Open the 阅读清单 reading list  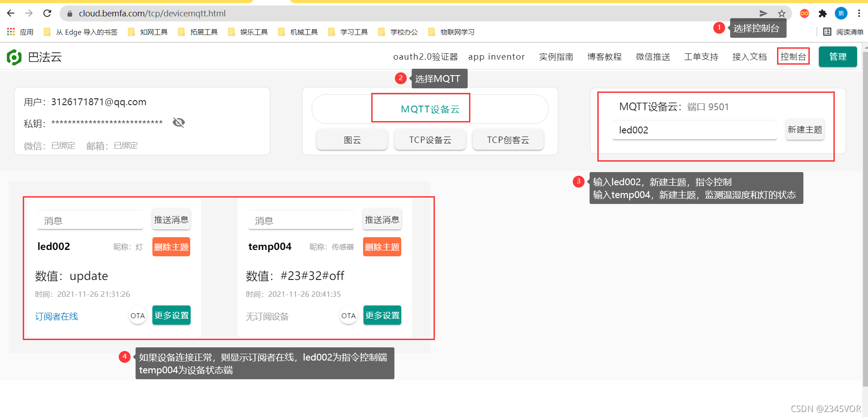tap(843, 32)
